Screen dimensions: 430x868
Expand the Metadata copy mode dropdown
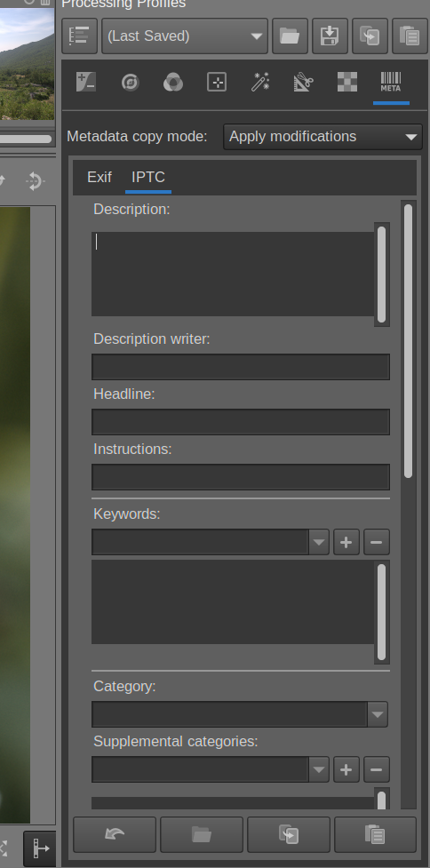pyautogui.click(x=322, y=136)
